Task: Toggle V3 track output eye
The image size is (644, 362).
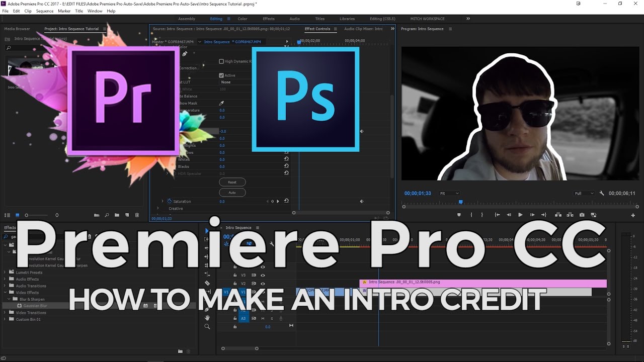Action: [263, 275]
